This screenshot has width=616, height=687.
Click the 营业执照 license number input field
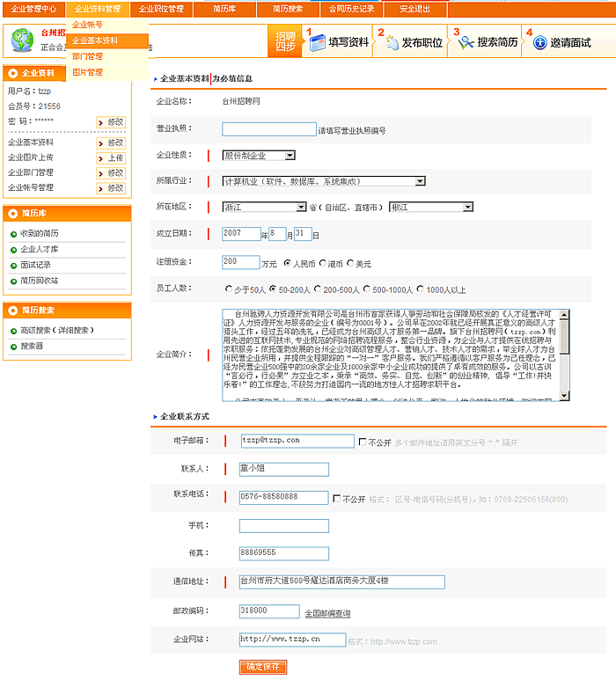pyautogui.click(x=268, y=129)
